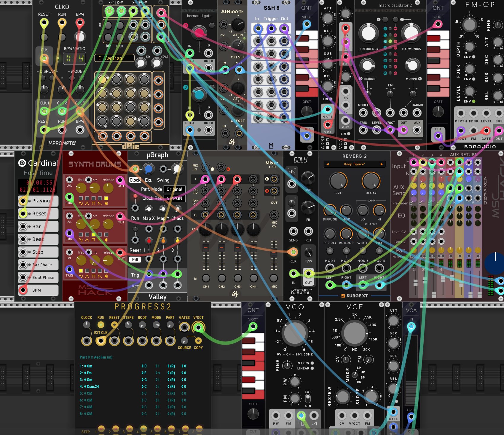Image resolution: width=504 pixels, height=435 pixels.
Task: Click the FM-OP FM input jack
Action: tap(473, 130)
